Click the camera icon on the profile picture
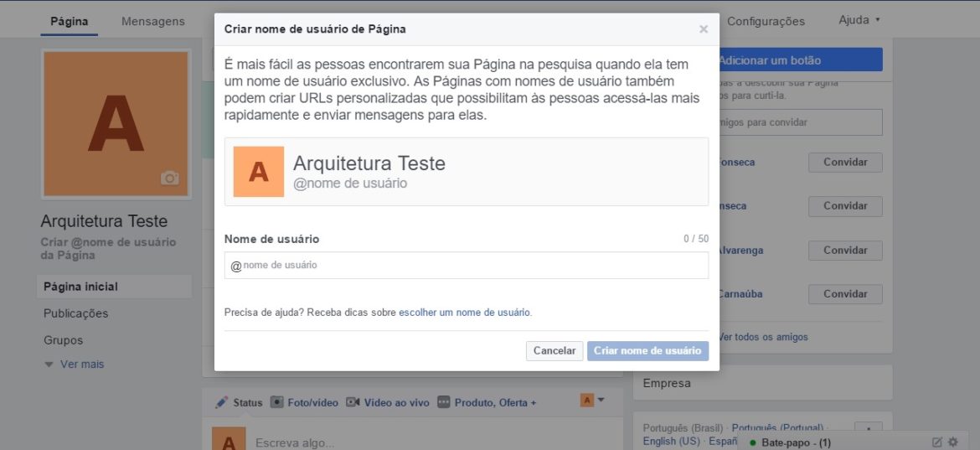980x450 pixels. 170,178
